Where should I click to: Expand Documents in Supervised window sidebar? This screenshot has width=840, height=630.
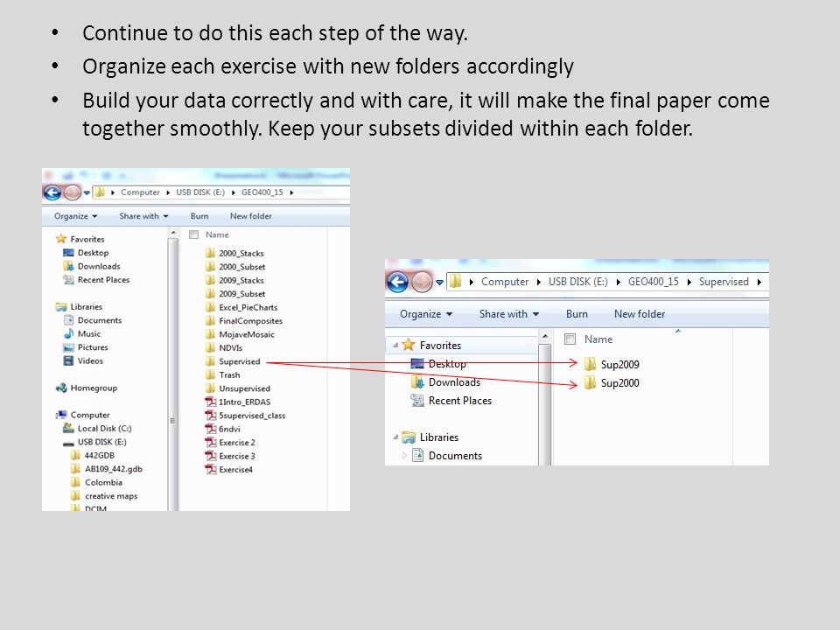[x=404, y=455]
